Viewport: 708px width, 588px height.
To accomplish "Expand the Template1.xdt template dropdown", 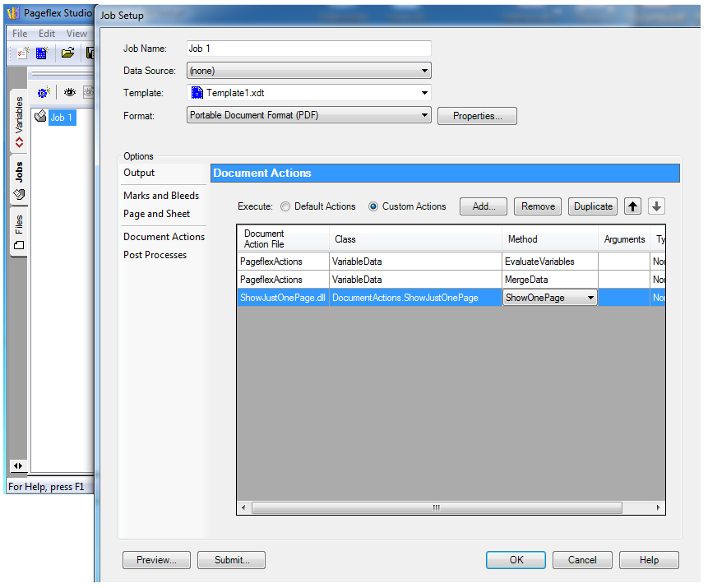I will coord(424,93).
